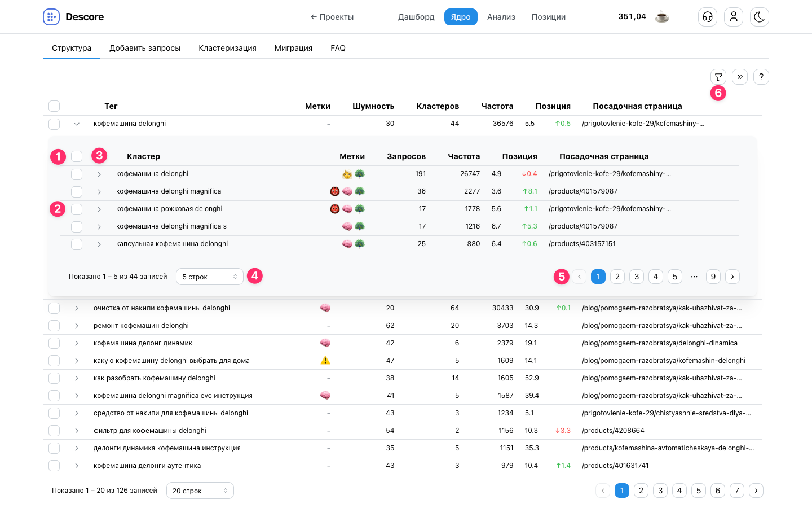Image resolution: width=812 pixels, height=508 pixels.
Task: Open the user profile icon
Action: (734, 17)
